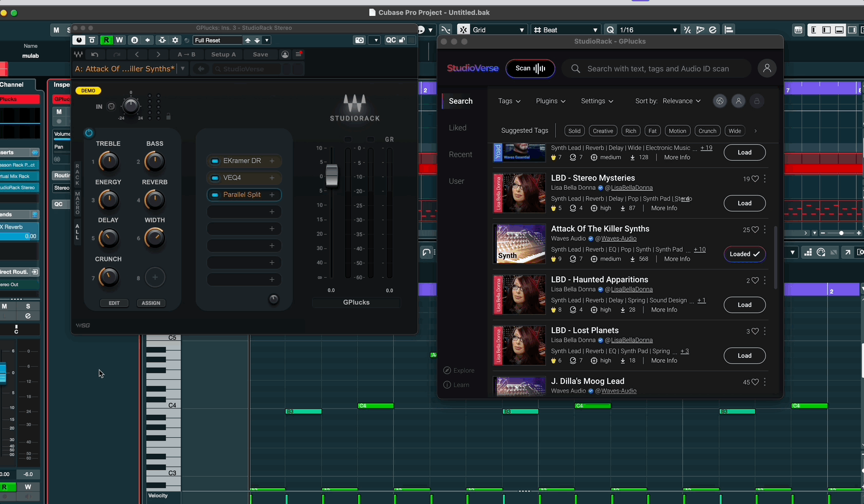The image size is (864, 504).
Task: Open the plugin settings gear icon
Action: 175,40
